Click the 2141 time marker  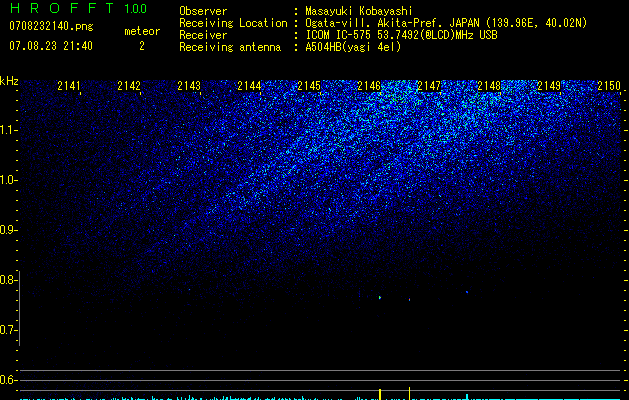(x=69, y=86)
